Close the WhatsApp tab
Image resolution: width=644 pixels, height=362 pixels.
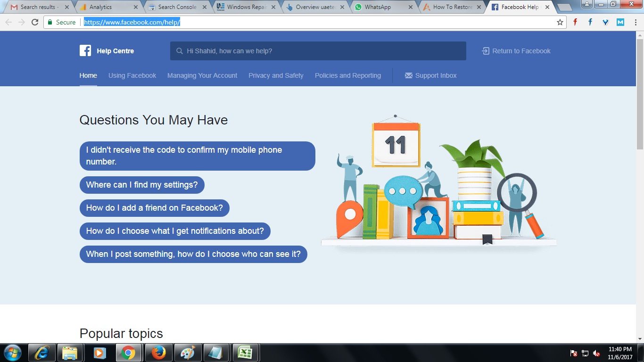click(x=411, y=7)
